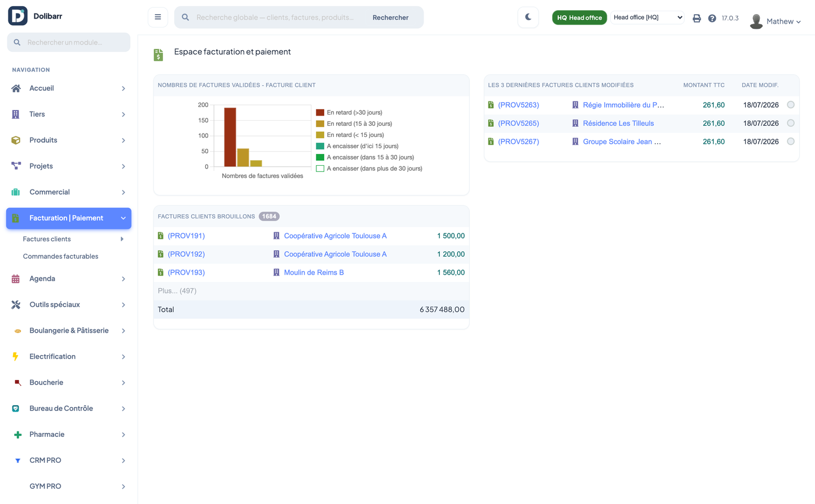
Task: Select the radio circle on PROV5267 row
Action: click(x=791, y=142)
